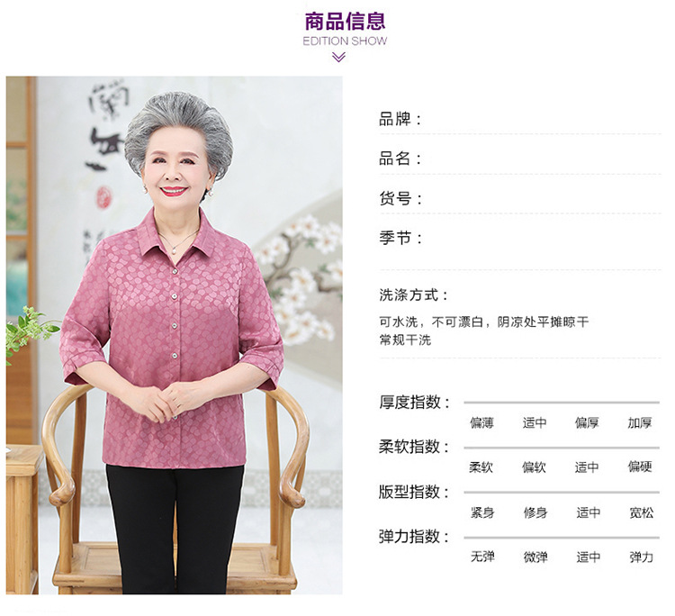675x616 pixels.
Task: Choose 柔软 on softness scale
Action: [x=481, y=467]
